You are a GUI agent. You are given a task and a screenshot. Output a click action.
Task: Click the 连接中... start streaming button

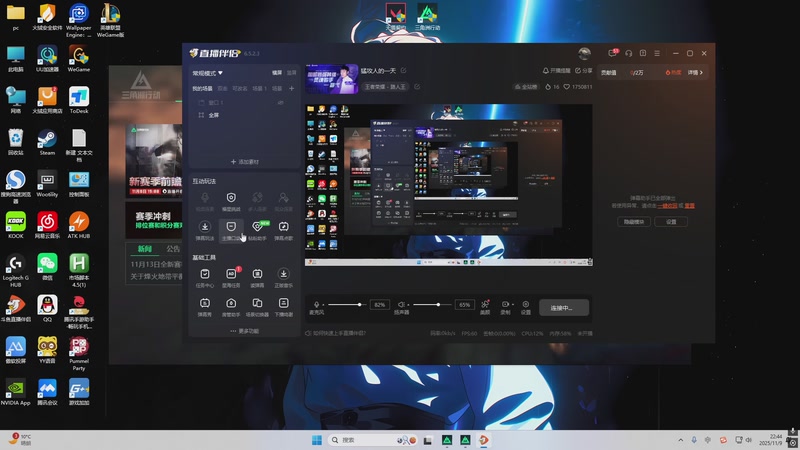[564, 308]
